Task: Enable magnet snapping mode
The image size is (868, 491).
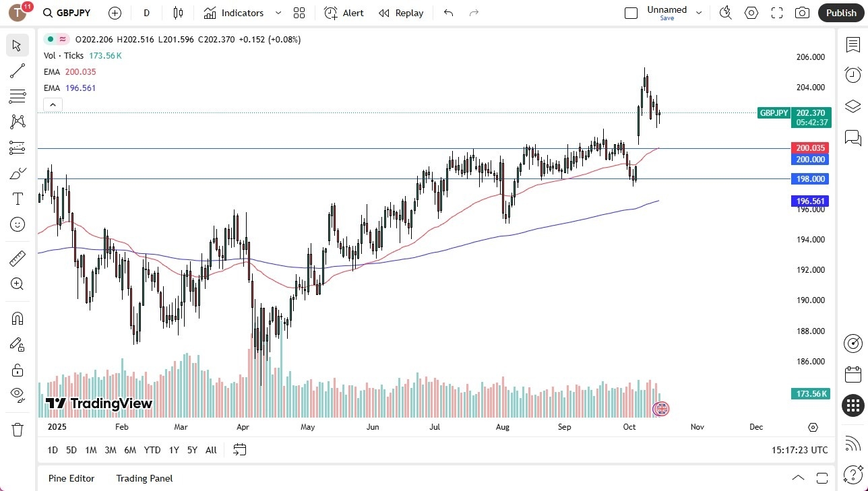Action: click(x=17, y=318)
